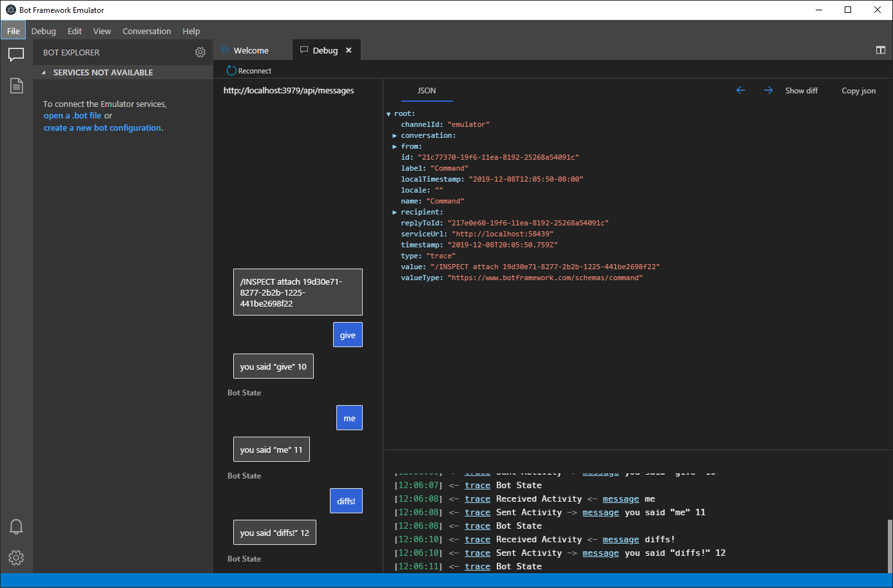
Task: Toggle split editor icon at top right
Action: pyautogui.click(x=880, y=50)
